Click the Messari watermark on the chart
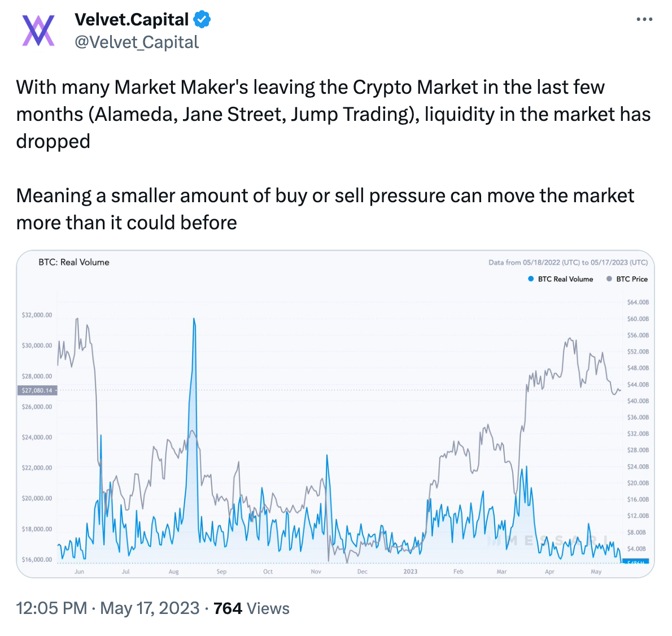Screen dimensions: 672x636 [x=548, y=541]
